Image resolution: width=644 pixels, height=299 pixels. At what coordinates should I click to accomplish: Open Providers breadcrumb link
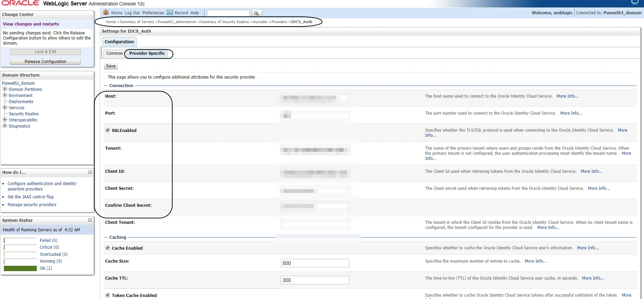(279, 22)
